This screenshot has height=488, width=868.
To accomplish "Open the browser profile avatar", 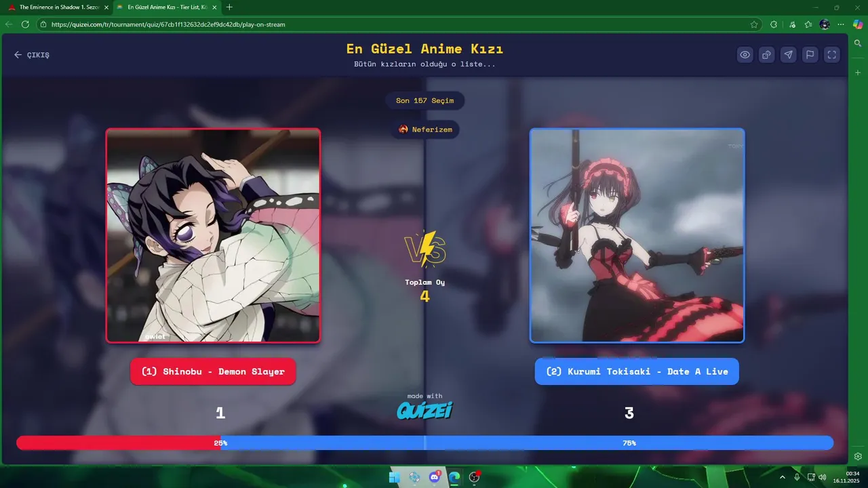I will tap(825, 24).
